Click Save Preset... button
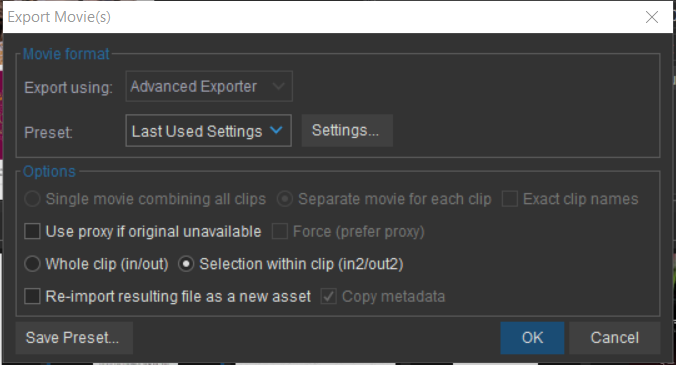This screenshot has height=365, width=676. click(74, 338)
